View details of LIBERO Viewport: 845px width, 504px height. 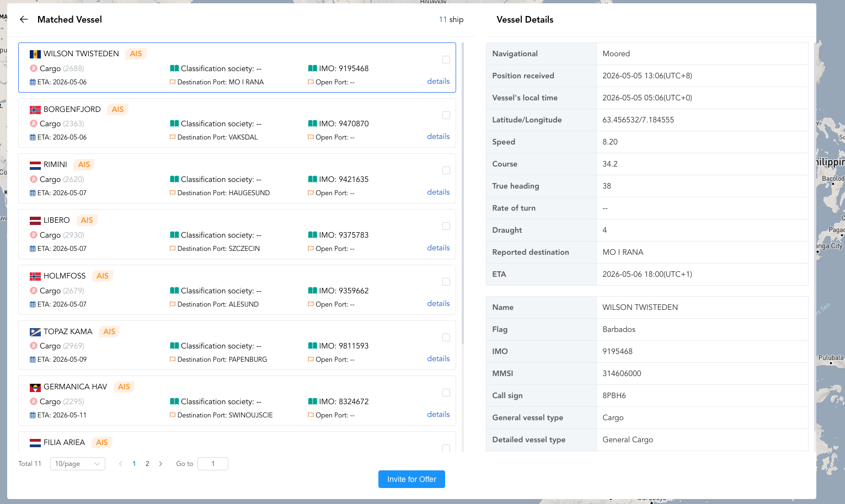[x=438, y=248]
